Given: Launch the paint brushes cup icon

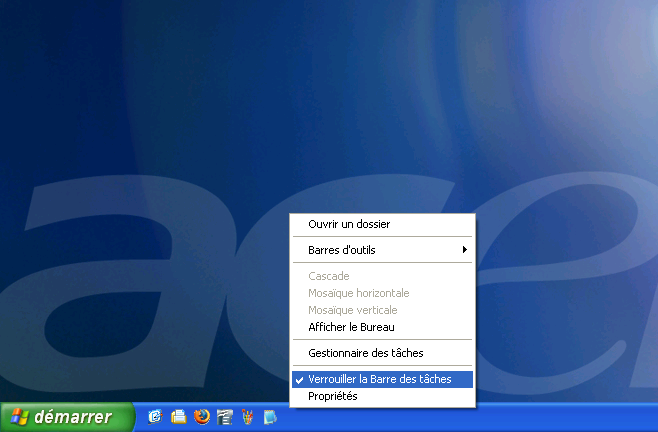Looking at the screenshot, I should pos(248,417).
